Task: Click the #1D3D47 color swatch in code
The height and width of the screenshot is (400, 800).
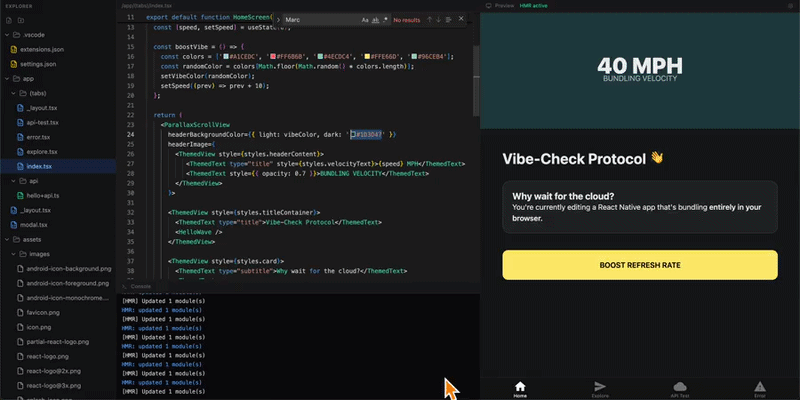Action: pyautogui.click(x=353, y=133)
